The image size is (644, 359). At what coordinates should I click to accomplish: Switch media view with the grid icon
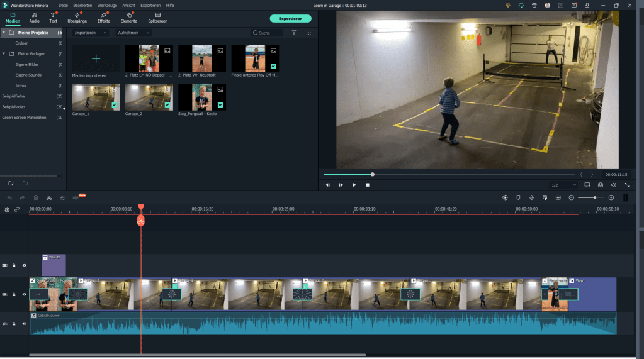(308, 33)
